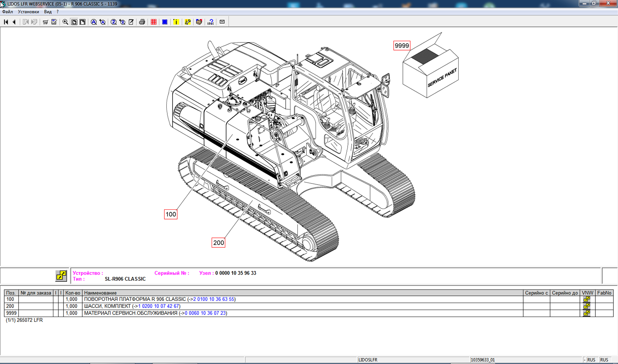
Task: Open the LIDOS help question icon
Action: click(x=211, y=22)
